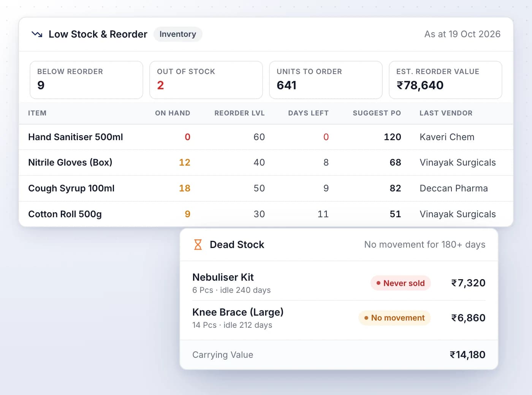This screenshot has height=395, width=532.
Task: Click the ITEM column header
Action: [37, 113]
